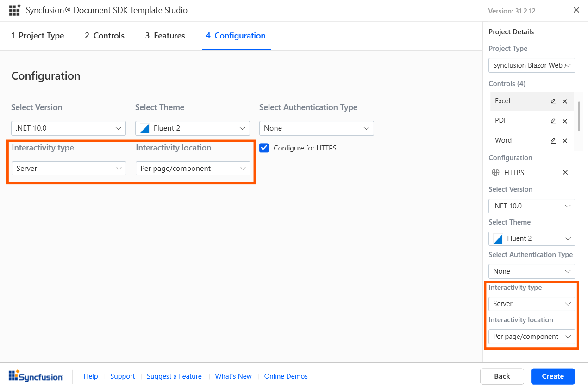Go to the Features tab
The image size is (588, 388).
tap(164, 36)
